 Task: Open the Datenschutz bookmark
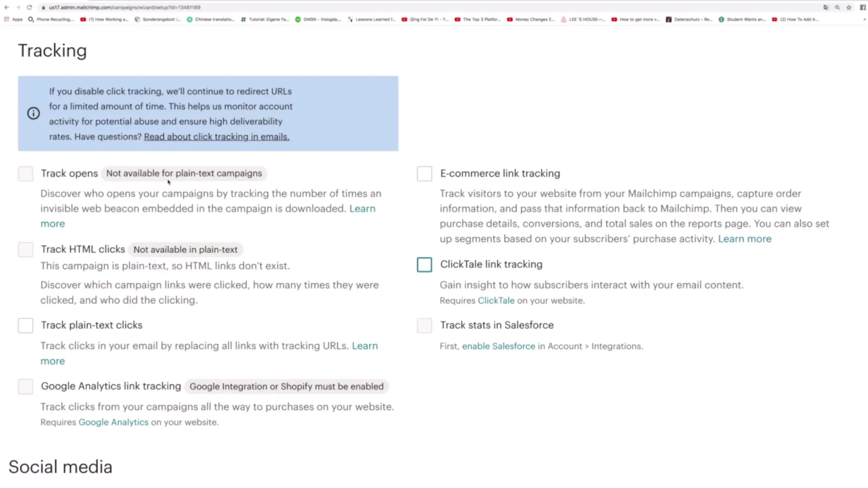(x=689, y=19)
